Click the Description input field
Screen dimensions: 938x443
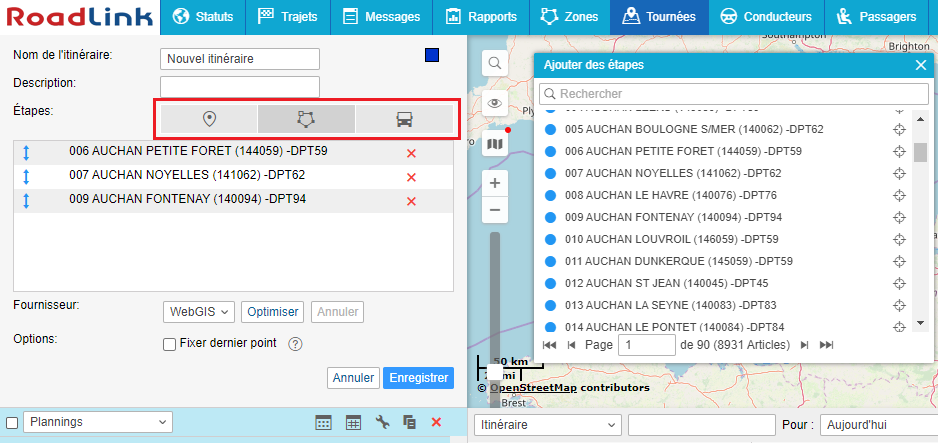[240, 87]
